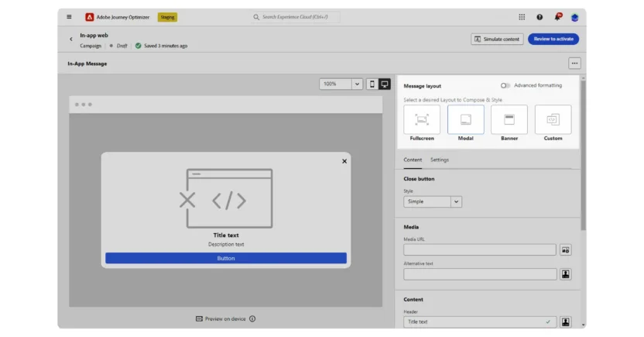Open user profile avatar
This screenshot has width=644, height=337.
(575, 17)
